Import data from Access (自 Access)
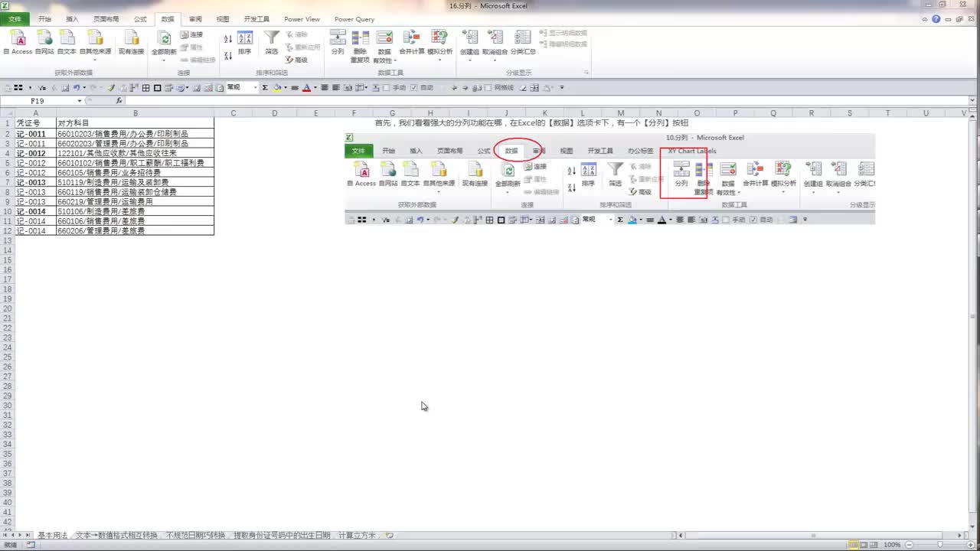This screenshot has width=980, height=551. (18, 43)
